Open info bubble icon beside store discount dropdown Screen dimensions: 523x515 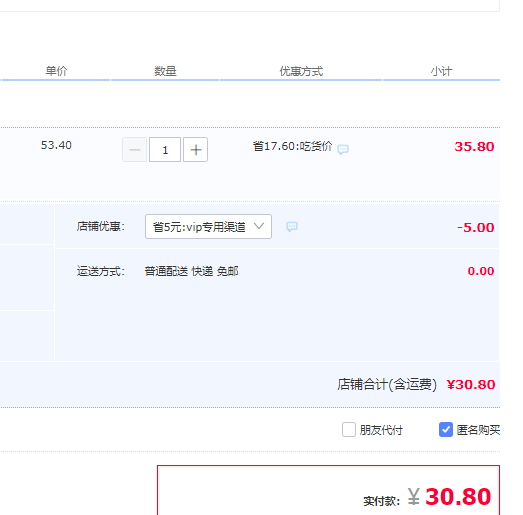(x=292, y=227)
